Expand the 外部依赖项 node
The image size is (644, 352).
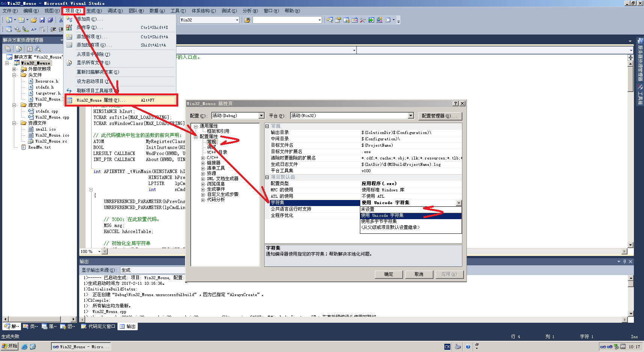pyautogui.click(x=14, y=69)
